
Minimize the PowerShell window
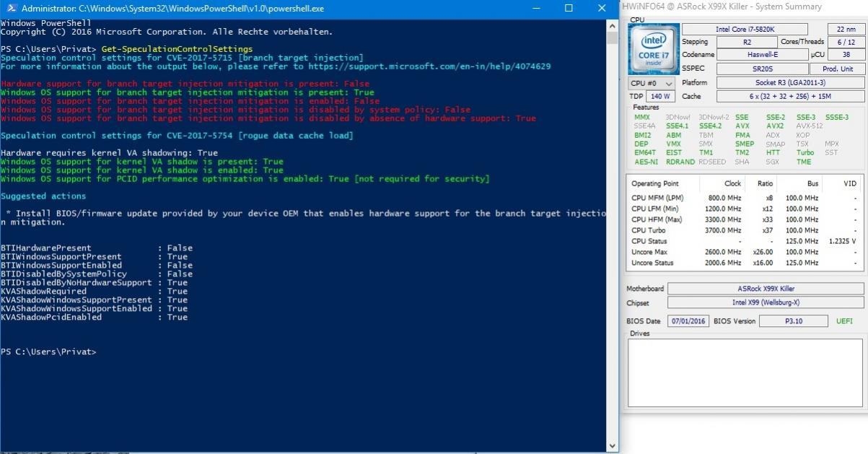(535, 8)
